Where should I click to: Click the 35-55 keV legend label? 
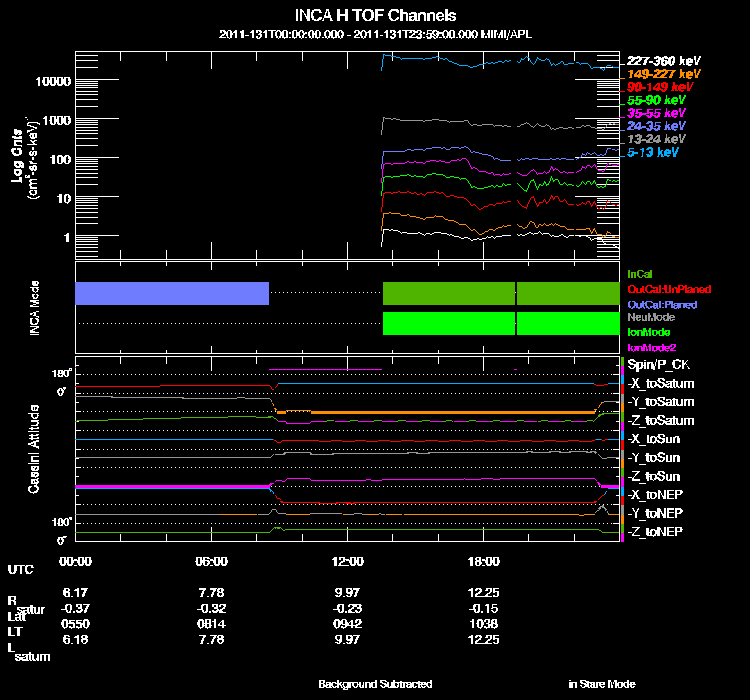pyautogui.click(x=656, y=113)
